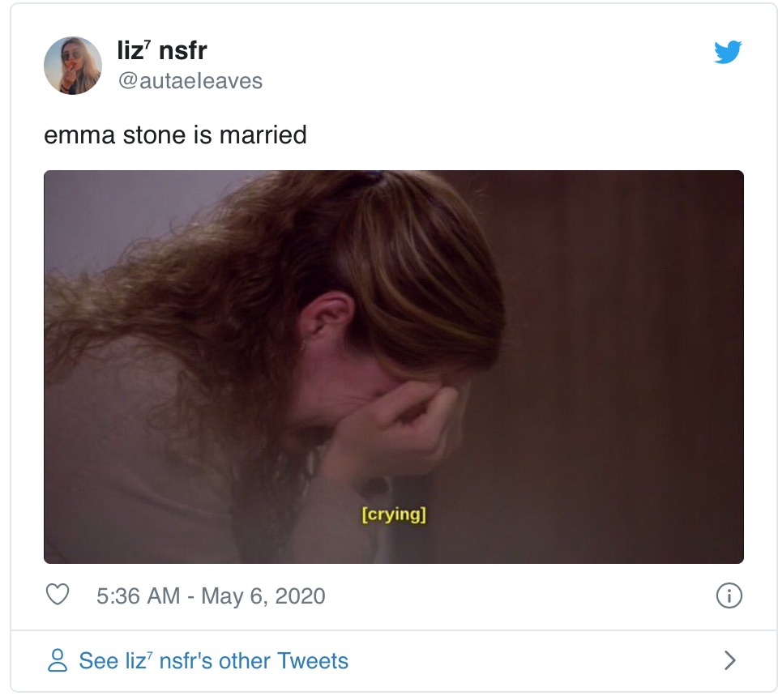This screenshot has width=778, height=700.
Task: Click the superscript 7 in the display name
Action: click(147, 44)
